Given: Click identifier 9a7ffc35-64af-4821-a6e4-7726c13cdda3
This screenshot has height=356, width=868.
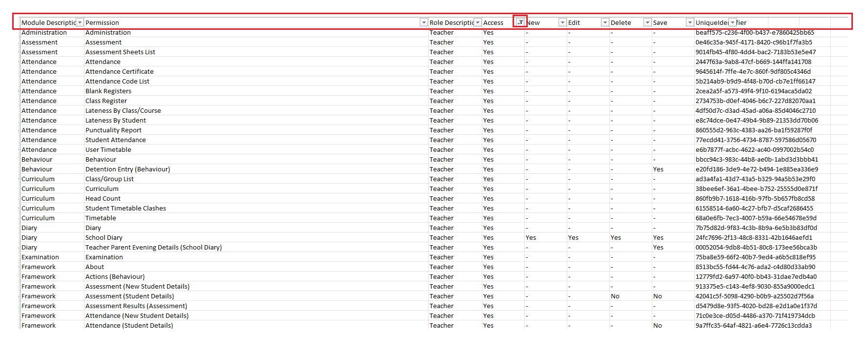Looking at the screenshot, I should [x=754, y=325].
